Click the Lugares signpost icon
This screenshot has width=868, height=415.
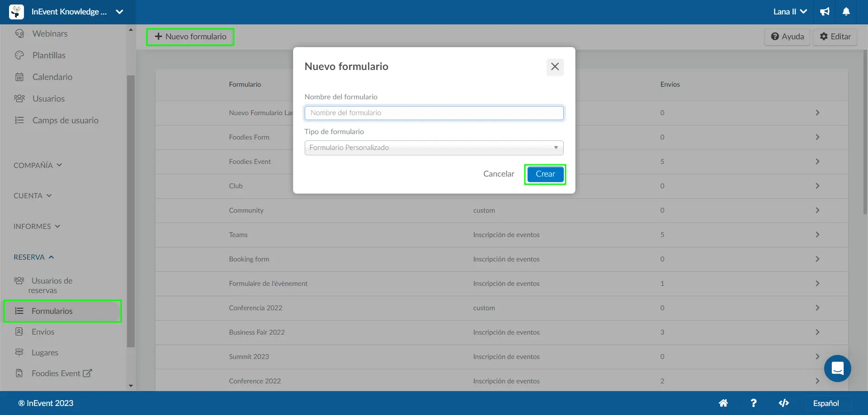pyautogui.click(x=19, y=353)
